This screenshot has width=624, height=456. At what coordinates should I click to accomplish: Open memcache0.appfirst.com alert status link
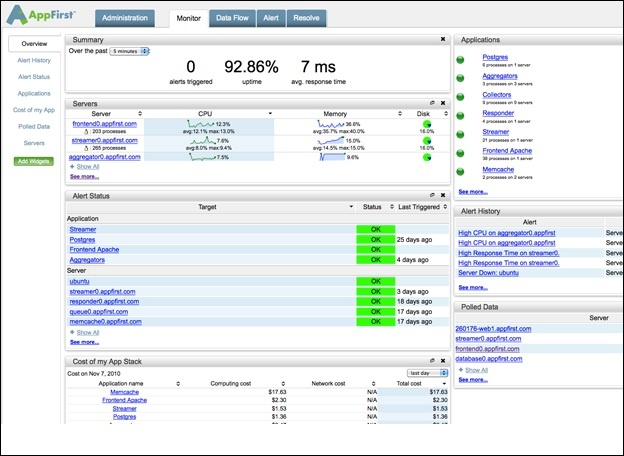coord(105,322)
